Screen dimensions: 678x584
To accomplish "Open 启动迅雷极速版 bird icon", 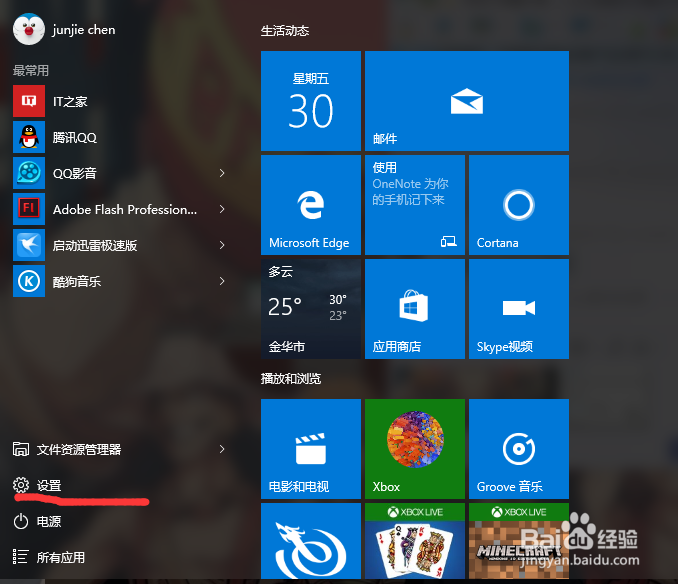I will [29, 245].
